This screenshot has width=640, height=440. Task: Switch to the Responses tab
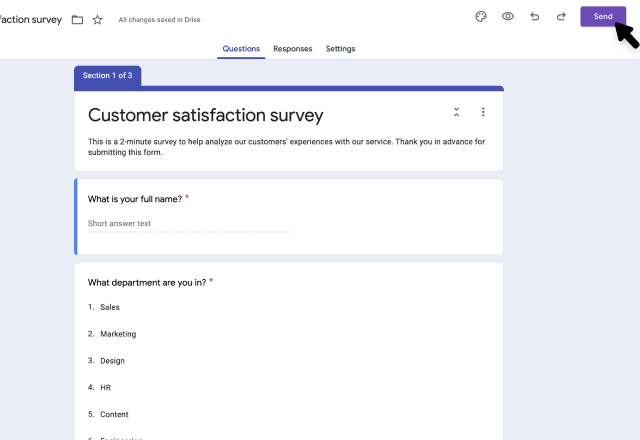point(293,49)
